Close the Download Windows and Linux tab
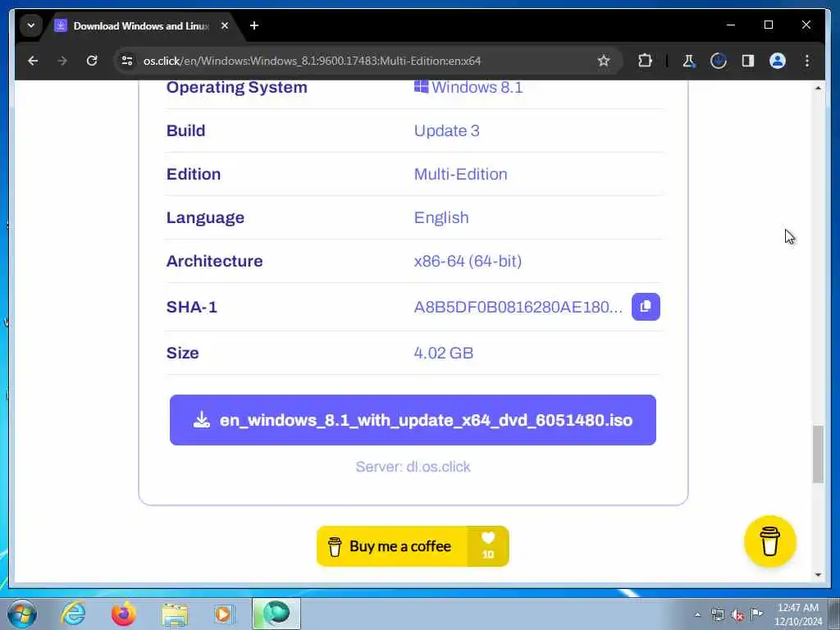Image resolution: width=840 pixels, height=630 pixels. (225, 25)
